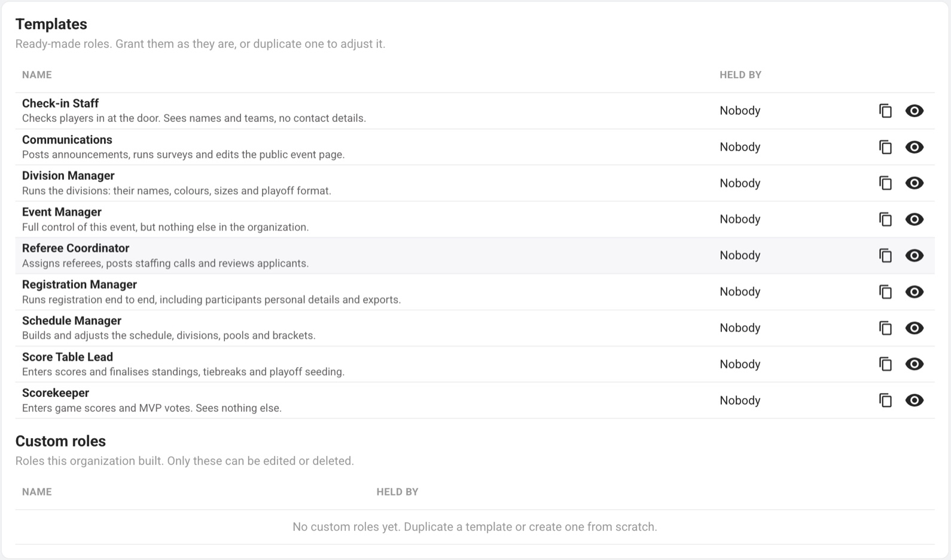Screen dimensions: 951x560
Task: Click the Scorekeeper role name
Action: tap(56, 393)
